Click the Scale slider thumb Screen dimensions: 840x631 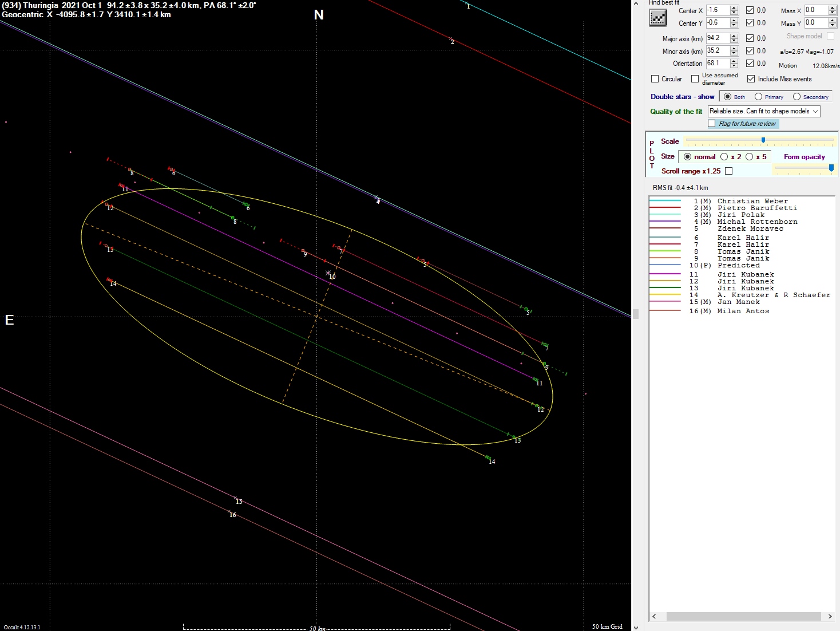(x=763, y=140)
